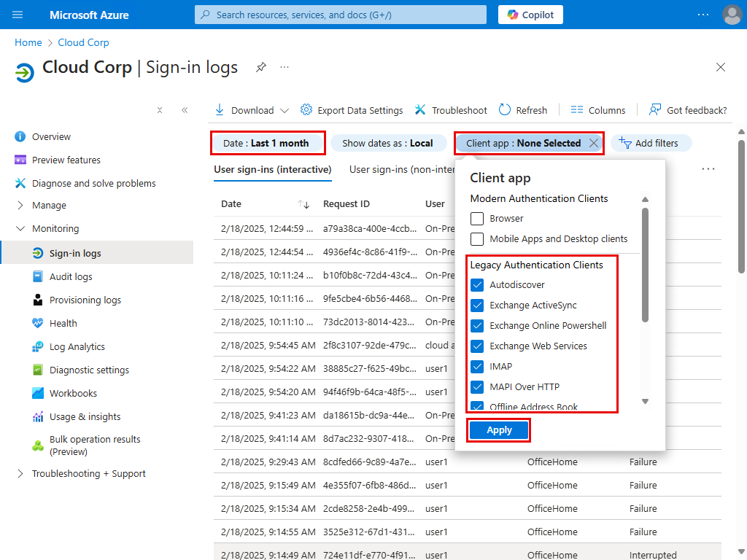747x560 pixels.
Task: Click the Cloud Corp breadcrumb link
Action: 83,42
